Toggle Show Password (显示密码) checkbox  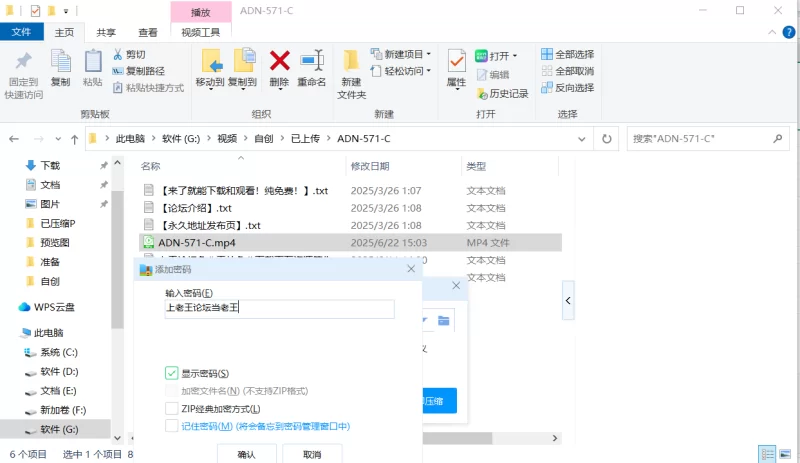(171, 373)
